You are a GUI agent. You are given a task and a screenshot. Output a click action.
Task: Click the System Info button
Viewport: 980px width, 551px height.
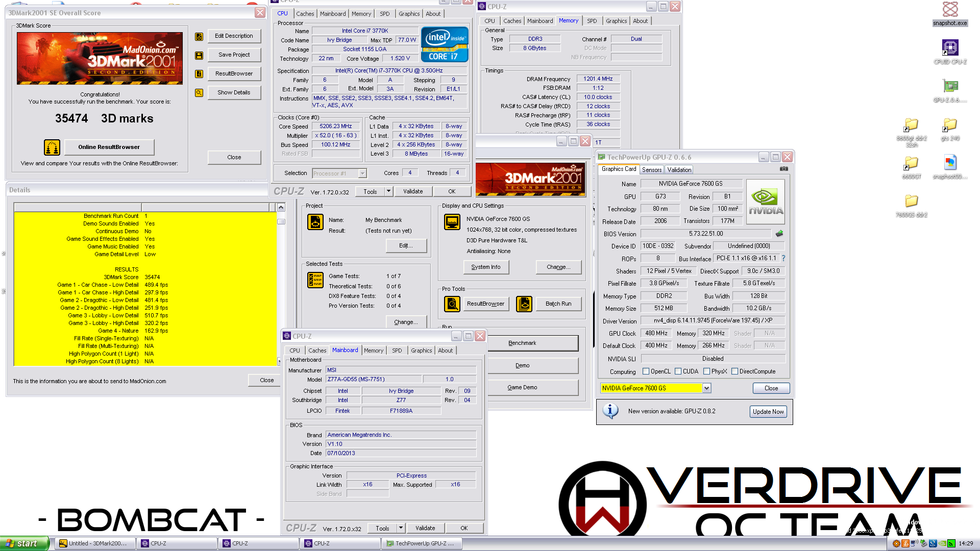tap(485, 267)
